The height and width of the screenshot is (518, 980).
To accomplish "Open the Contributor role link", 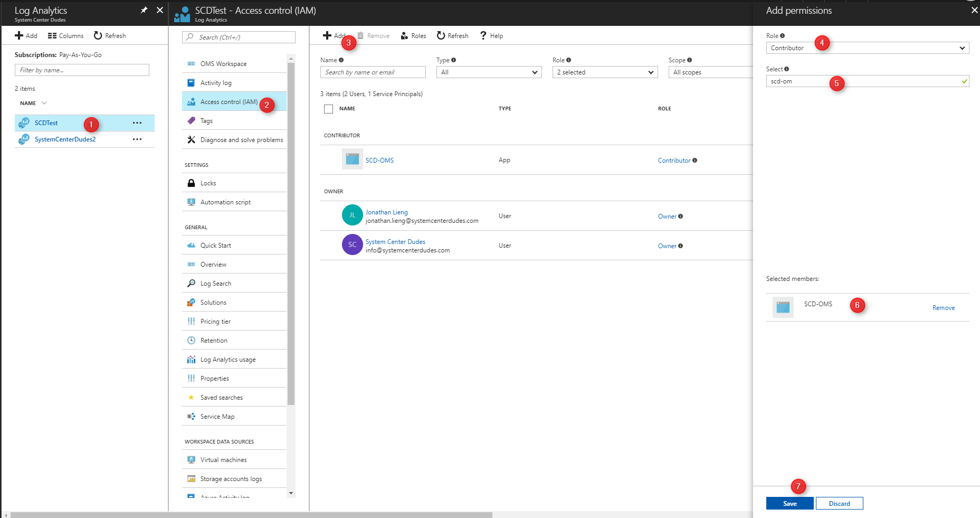I will point(674,161).
